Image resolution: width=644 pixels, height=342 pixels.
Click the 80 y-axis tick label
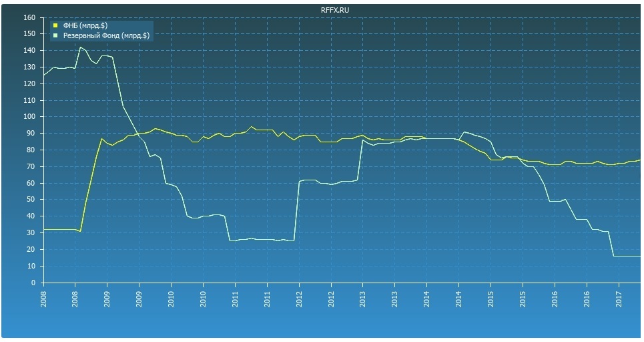[x=31, y=150]
